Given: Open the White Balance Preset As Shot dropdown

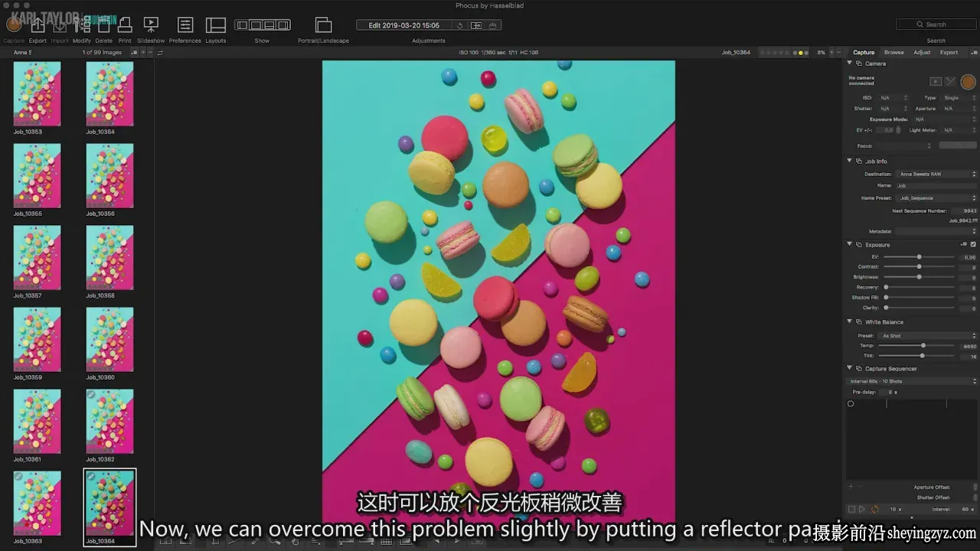Looking at the screenshot, I should [x=929, y=335].
